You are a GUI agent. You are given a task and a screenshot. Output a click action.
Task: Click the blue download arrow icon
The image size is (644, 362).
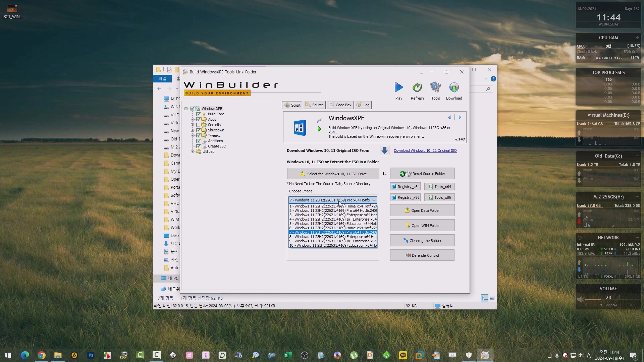(x=385, y=150)
